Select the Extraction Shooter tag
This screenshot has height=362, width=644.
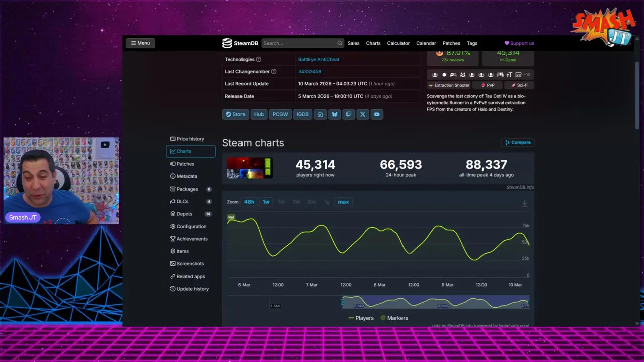pyautogui.click(x=449, y=85)
